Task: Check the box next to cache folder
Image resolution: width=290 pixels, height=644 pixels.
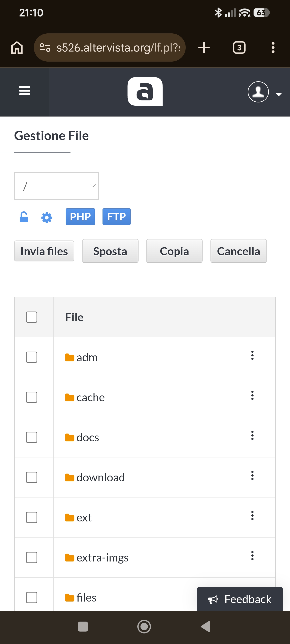Action: (x=32, y=397)
